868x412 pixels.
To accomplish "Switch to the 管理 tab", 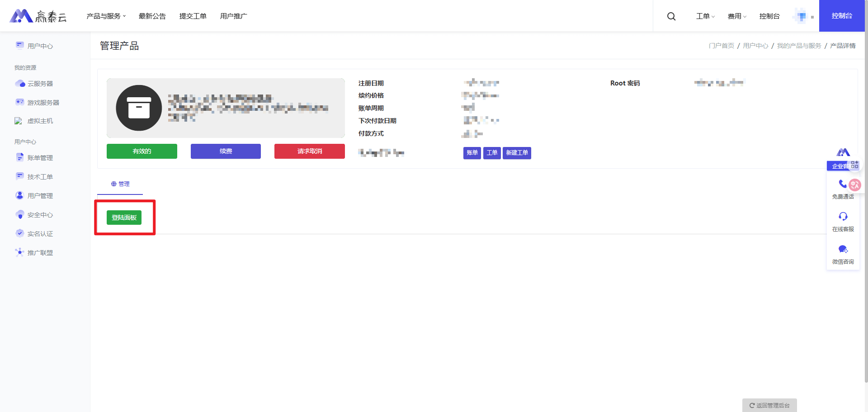I will [120, 184].
